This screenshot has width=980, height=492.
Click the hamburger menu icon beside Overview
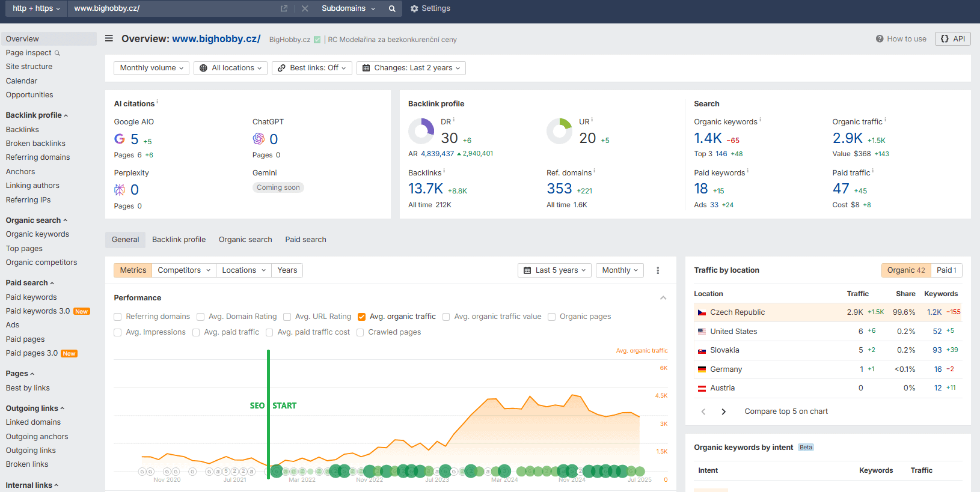pyautogui.click(x=109, y=38)
